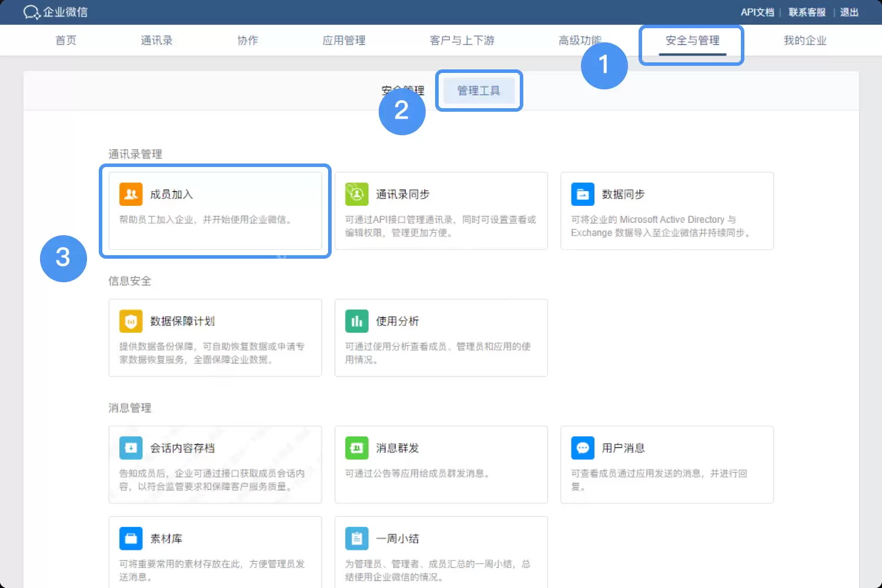Go to the 我的企业 section
Screen dimensions: 882x588
806,41
